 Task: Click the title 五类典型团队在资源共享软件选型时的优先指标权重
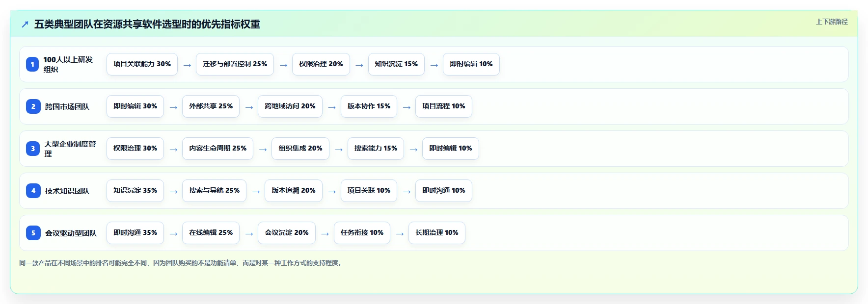coord(147,24)
